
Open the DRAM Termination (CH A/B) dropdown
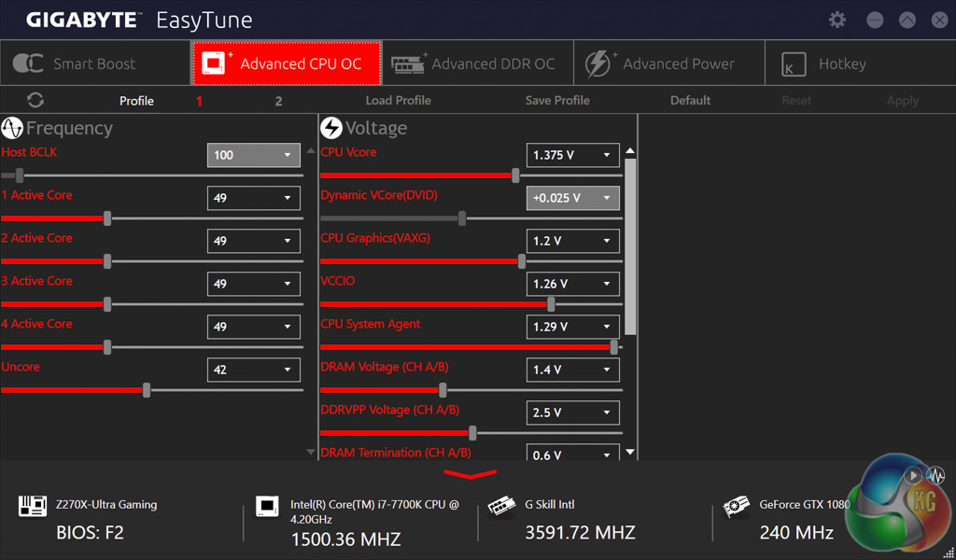click(x=573, y=452)
